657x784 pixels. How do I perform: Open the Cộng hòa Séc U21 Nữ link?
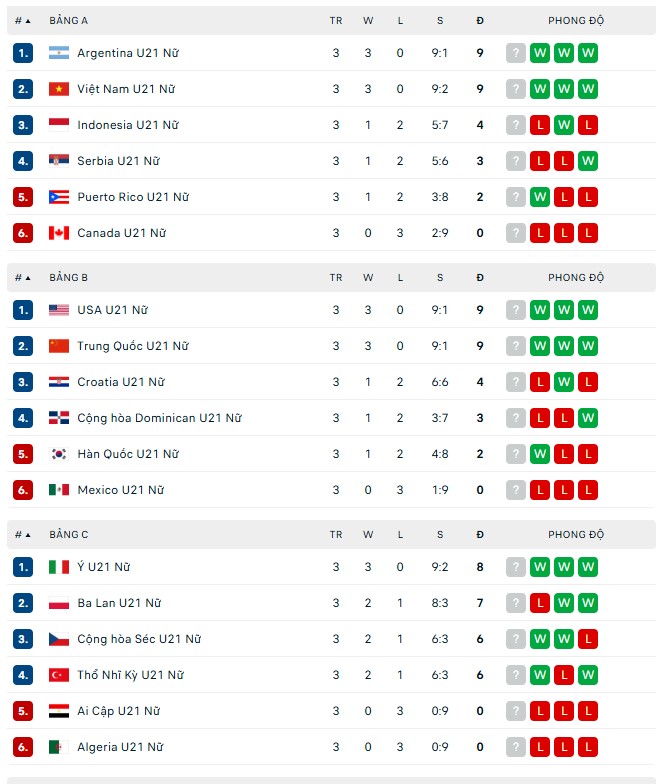click(139, 639)
